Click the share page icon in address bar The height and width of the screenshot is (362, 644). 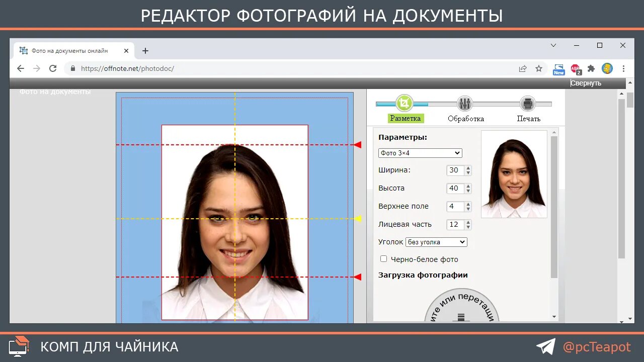pyautogui.click(x=523, y=68)
